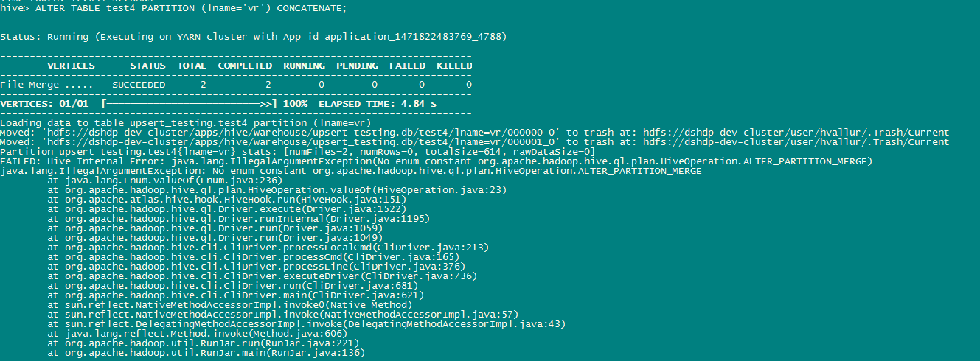Click the STATUS column header
980x361 pixels.
(147, 66)
